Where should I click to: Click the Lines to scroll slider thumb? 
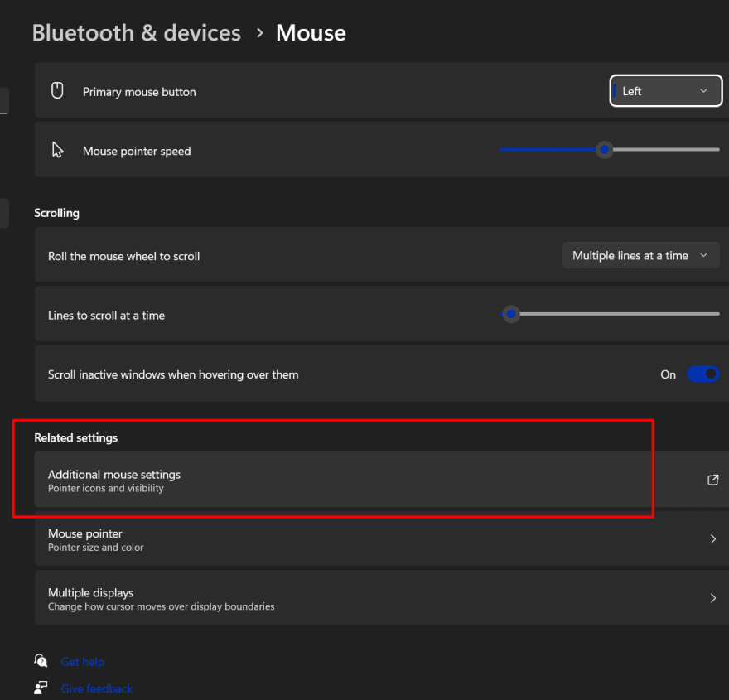click(x=511, y=314)
